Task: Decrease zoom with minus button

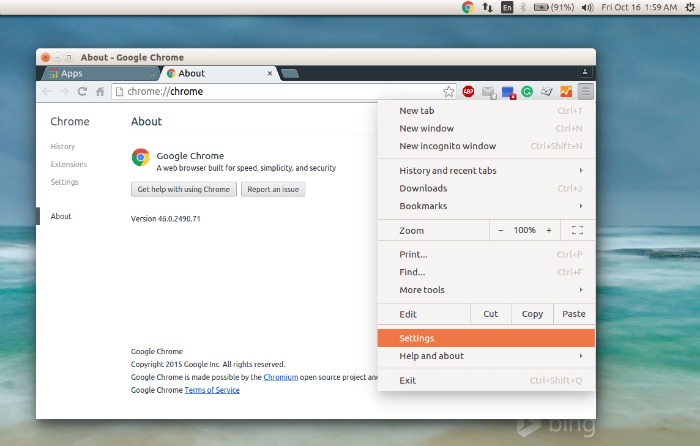Action: pyautogui.click(x=500, y=230)
